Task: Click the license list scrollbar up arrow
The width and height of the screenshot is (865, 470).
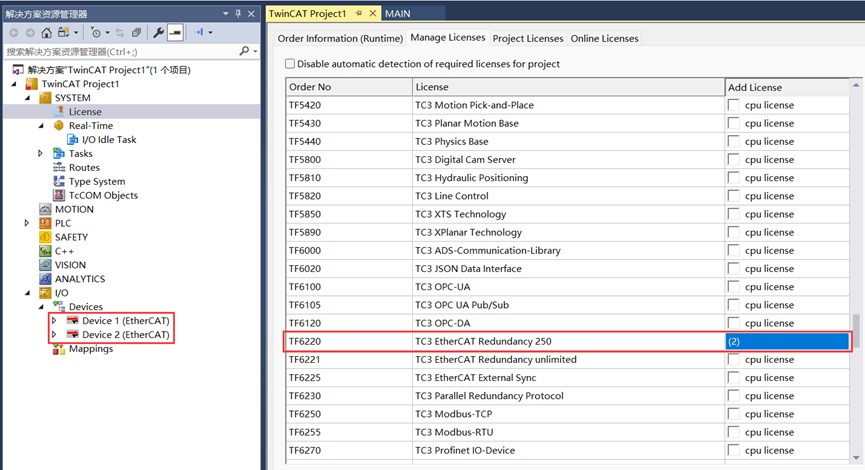Action: pyautogui.click(x=856, y=85)
